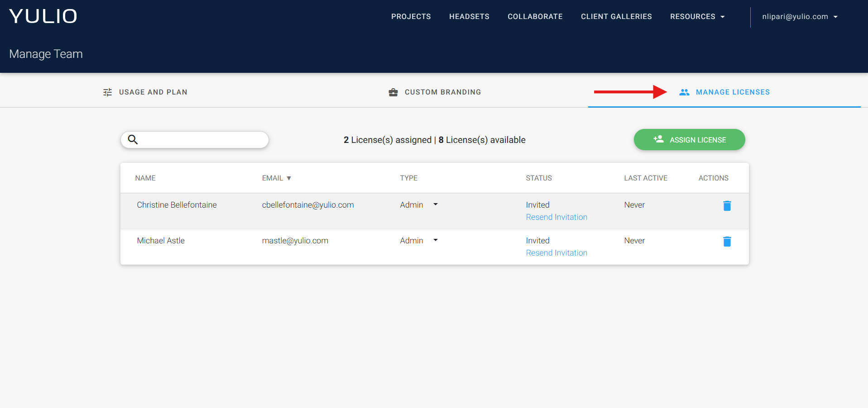The image size is (868, 408).
Task: Click the YULIO logo
Action: tap(43, 16)
